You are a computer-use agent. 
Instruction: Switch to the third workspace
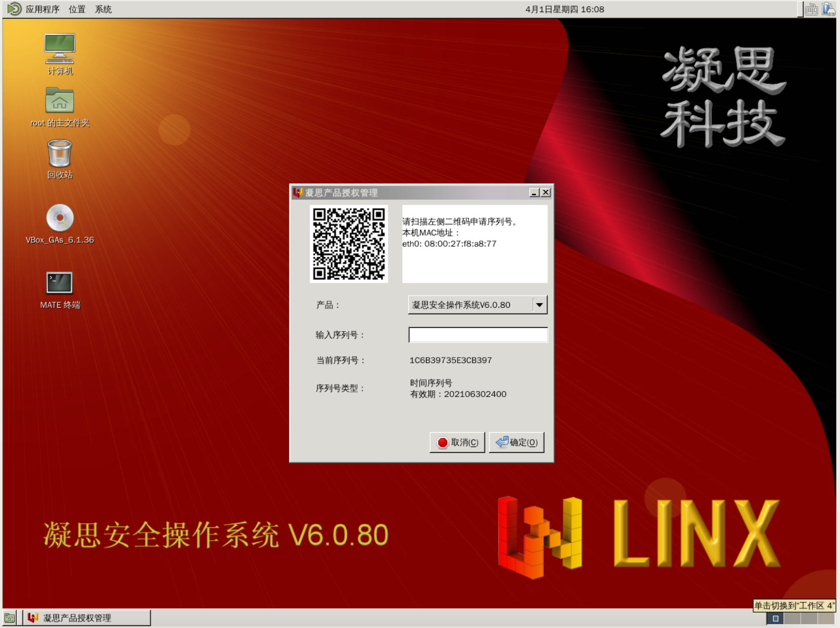pos(809,618)
